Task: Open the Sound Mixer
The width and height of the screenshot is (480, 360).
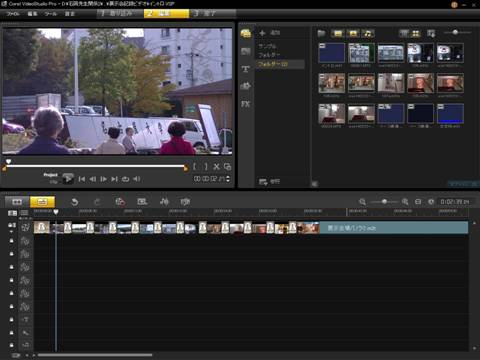Action: click(164, 202)
